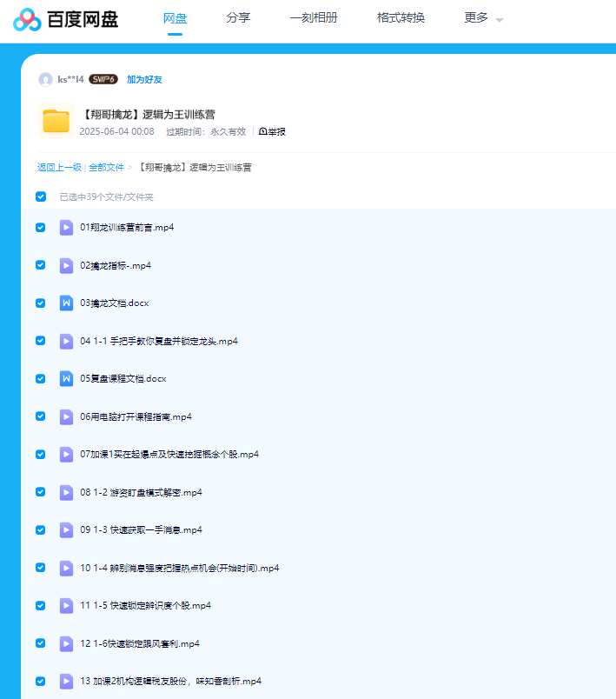
Task: Click the SVIP6 membership badge
Action: 103,79
